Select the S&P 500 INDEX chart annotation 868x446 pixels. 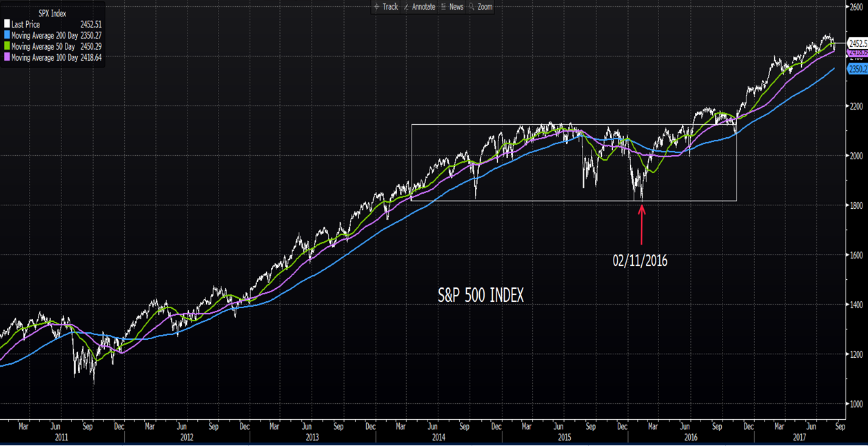click(x=481, y=295)
